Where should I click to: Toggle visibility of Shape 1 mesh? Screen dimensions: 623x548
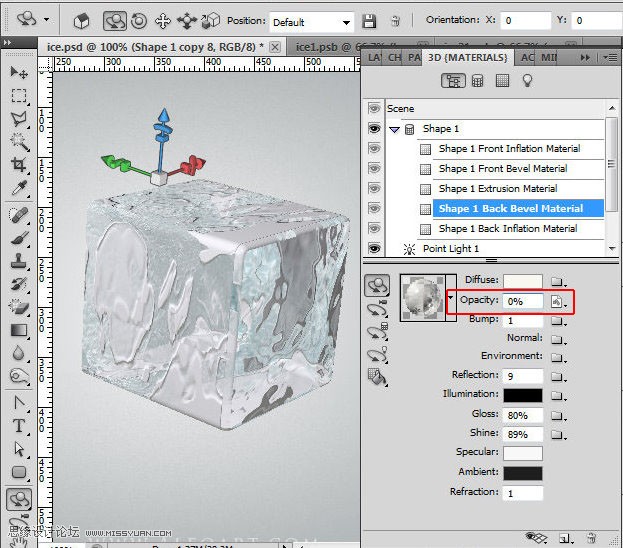click(373, 128)
